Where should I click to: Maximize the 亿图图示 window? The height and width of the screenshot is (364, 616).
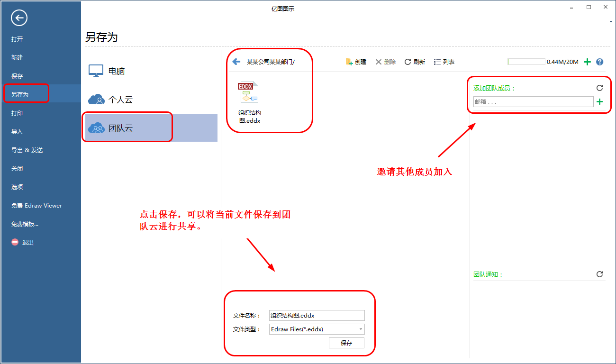coord(589,7)
